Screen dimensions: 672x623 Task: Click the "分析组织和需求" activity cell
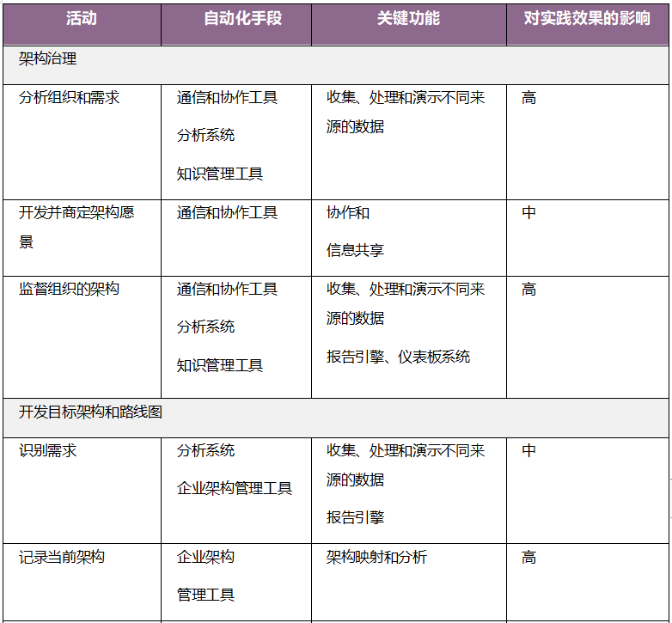[x=69, y=98]
